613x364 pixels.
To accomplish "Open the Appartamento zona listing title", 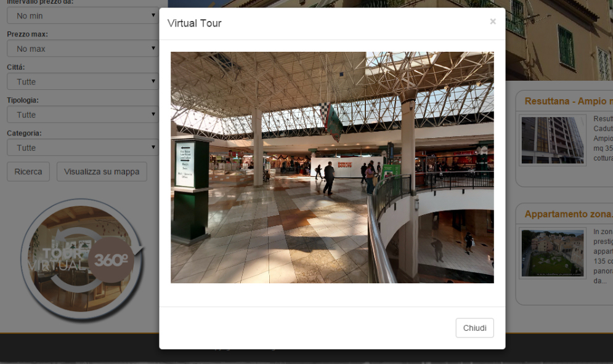I will (x=569, y=214).
